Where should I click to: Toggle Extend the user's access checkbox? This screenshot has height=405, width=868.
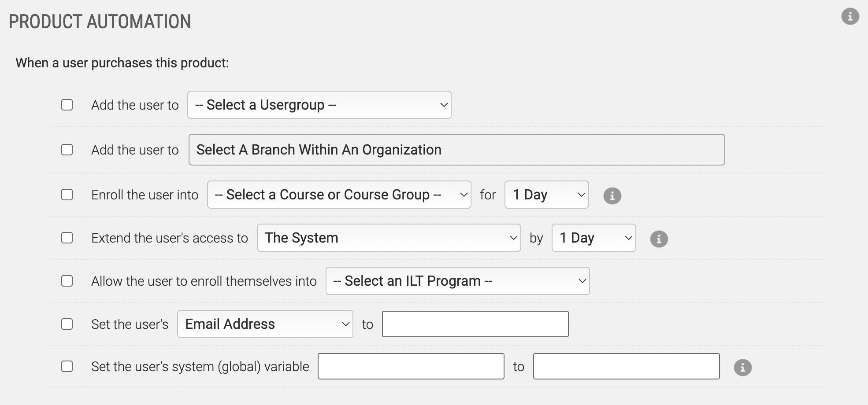click(67, 238)
